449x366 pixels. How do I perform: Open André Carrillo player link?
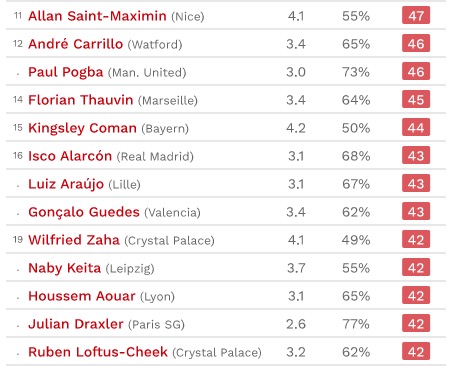pyautogui.click(x=76, y=44)
